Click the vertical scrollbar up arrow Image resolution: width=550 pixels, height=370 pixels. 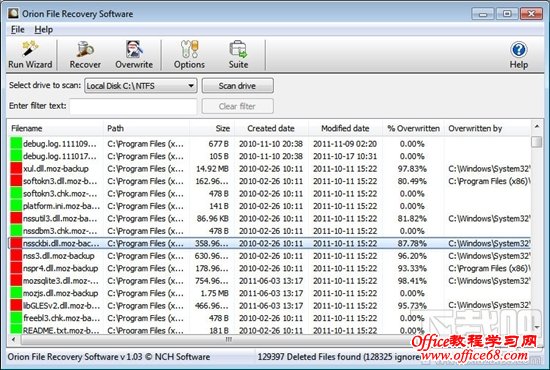coord(537,126)
